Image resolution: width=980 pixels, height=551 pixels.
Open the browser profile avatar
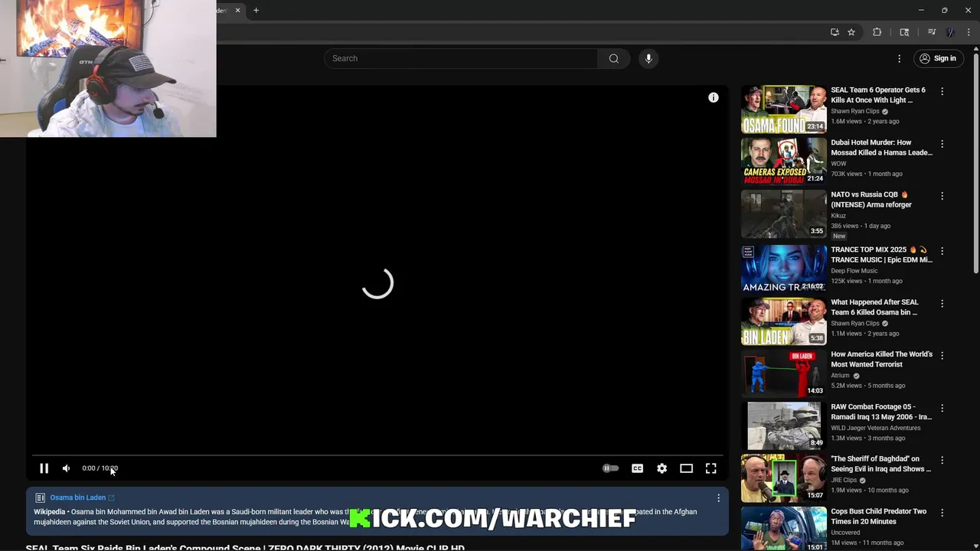click(950, 32)
